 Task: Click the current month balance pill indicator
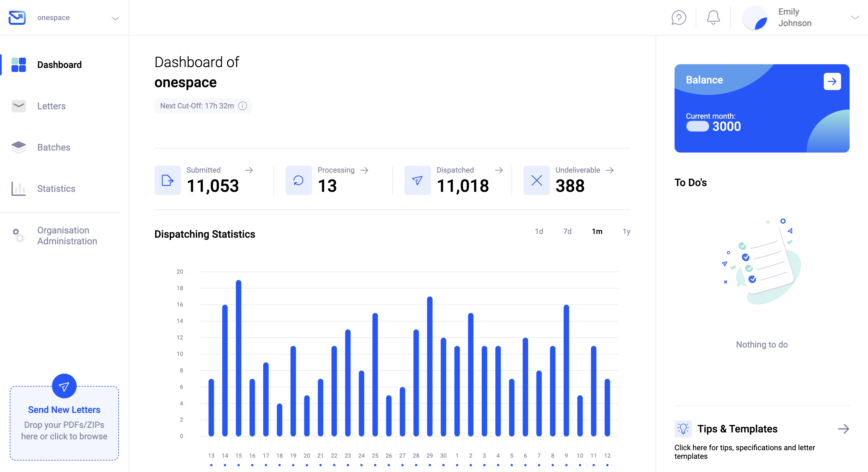[697, 126]
